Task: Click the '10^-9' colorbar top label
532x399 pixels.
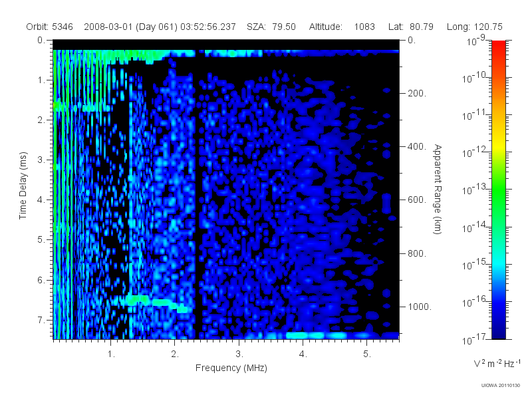Action: click(476, 41)
